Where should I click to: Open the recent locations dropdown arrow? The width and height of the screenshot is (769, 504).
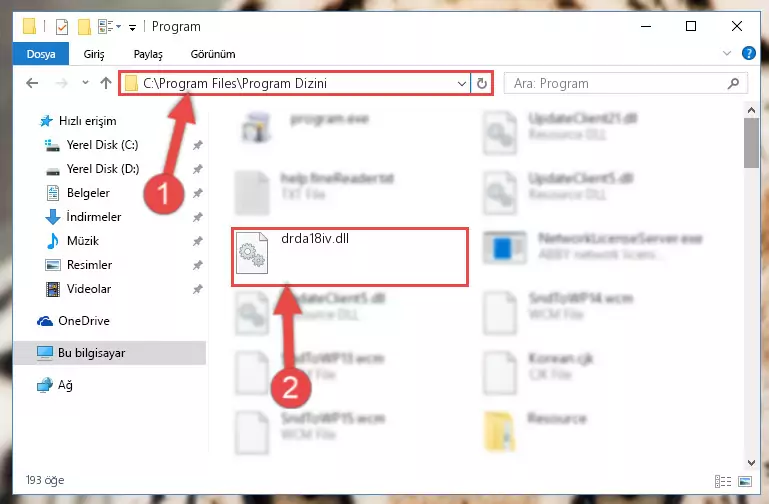[x=85, y=82]
